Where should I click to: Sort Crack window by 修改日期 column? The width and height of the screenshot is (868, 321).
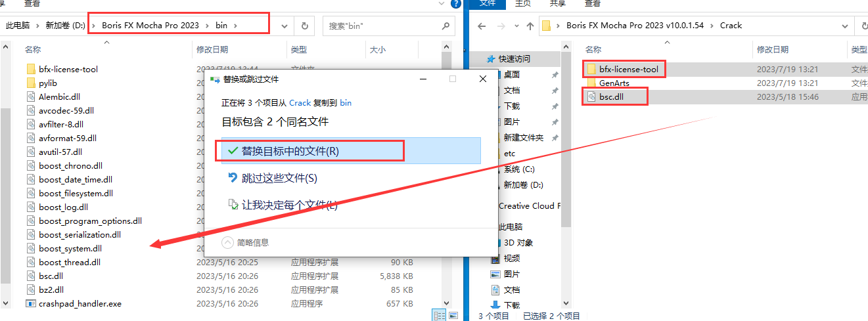coord(772,49)
